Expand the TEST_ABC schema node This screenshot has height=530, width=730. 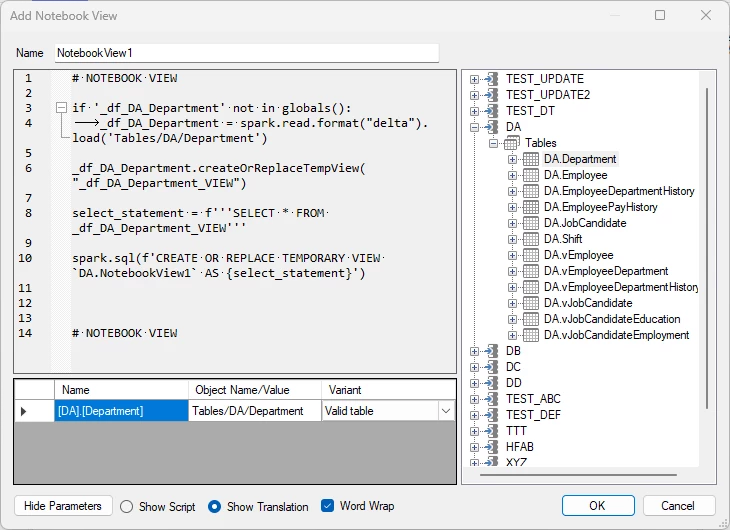(474, 399)
